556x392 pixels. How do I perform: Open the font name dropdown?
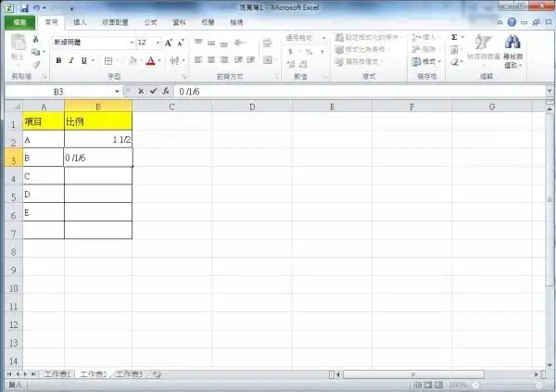pyautogui.click(x=129, y=43)
